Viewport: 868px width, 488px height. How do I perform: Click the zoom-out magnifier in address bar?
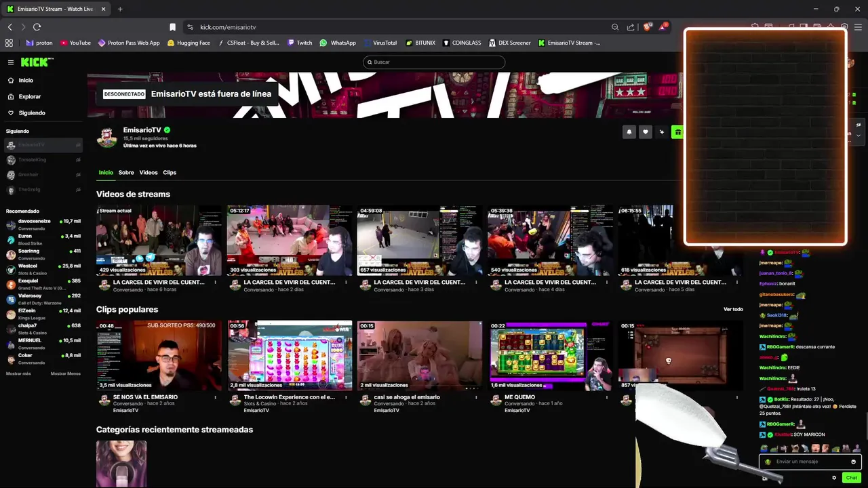615,27
